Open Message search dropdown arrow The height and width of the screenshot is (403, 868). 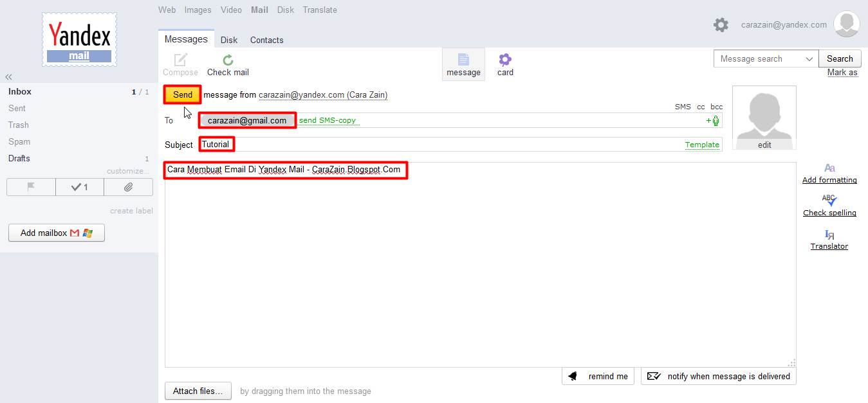tap(809, 59)
